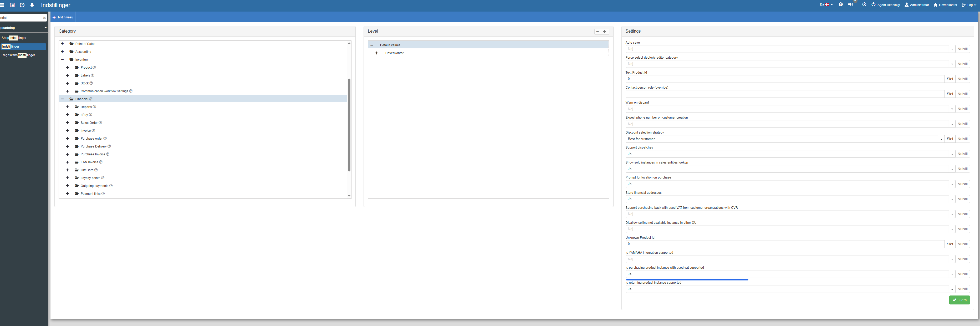Open Discount selection strategy dropdown
980x326 pixels.
click(x=941, y=139)
